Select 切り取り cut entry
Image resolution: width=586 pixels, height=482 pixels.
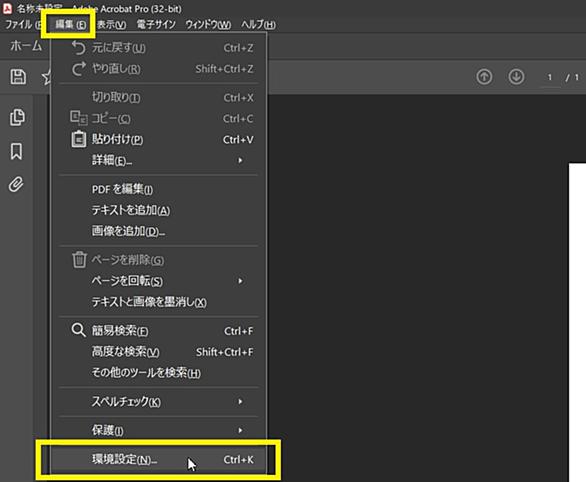158,98
